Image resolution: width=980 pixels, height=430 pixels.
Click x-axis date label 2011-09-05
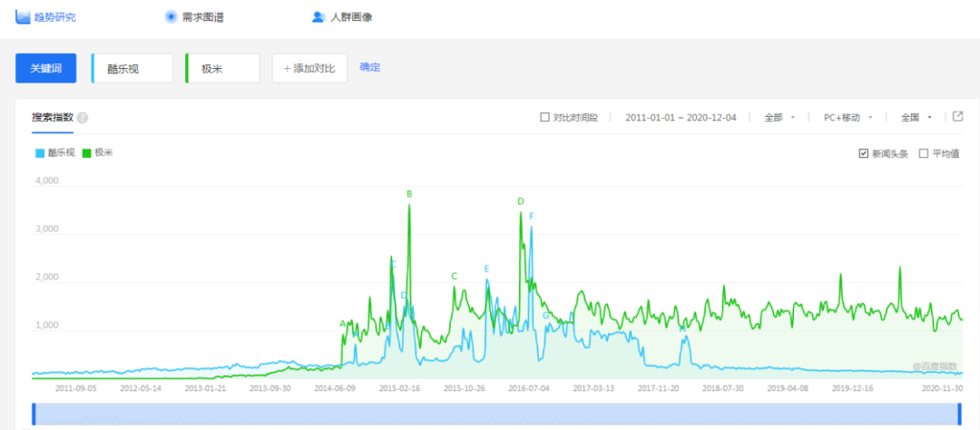[75, 388]
